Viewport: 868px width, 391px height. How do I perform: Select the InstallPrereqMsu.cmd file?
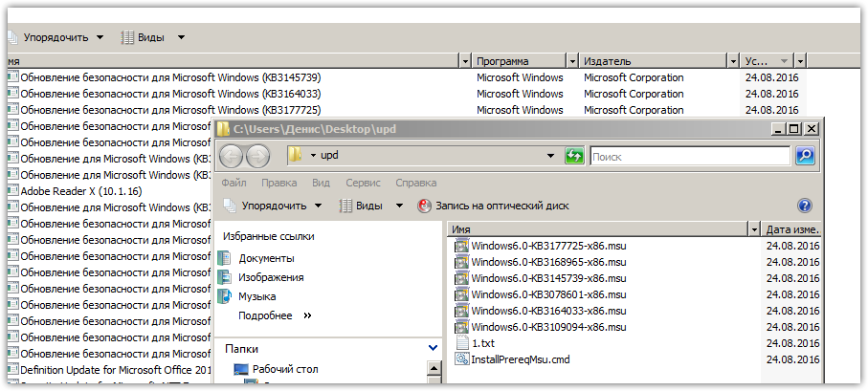pyautogui.click(x=520, y=359)
